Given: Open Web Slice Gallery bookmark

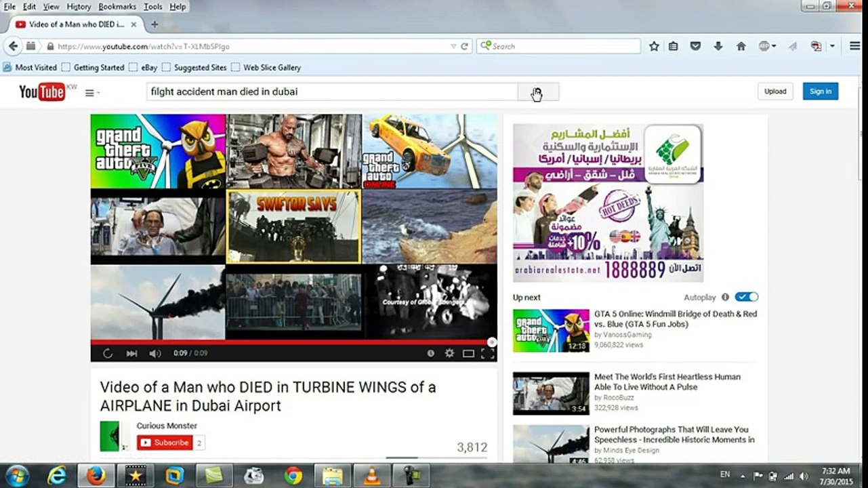Looking at the screenshot, I should click(x=266, y=67).
